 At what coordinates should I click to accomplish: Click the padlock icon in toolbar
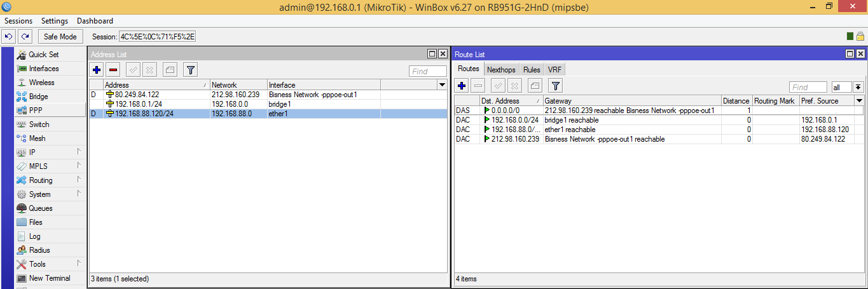(x=860, y=37)
